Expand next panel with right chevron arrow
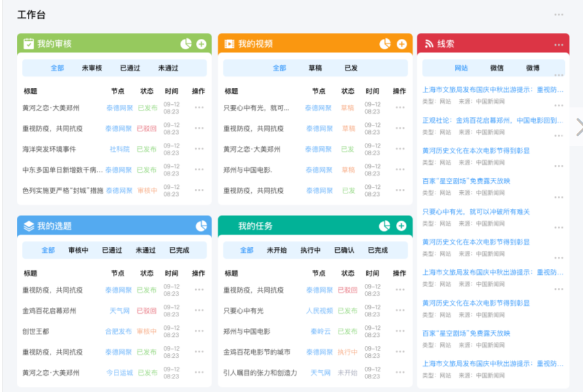This screenshot has width=583, height=392. click(578, 127)
